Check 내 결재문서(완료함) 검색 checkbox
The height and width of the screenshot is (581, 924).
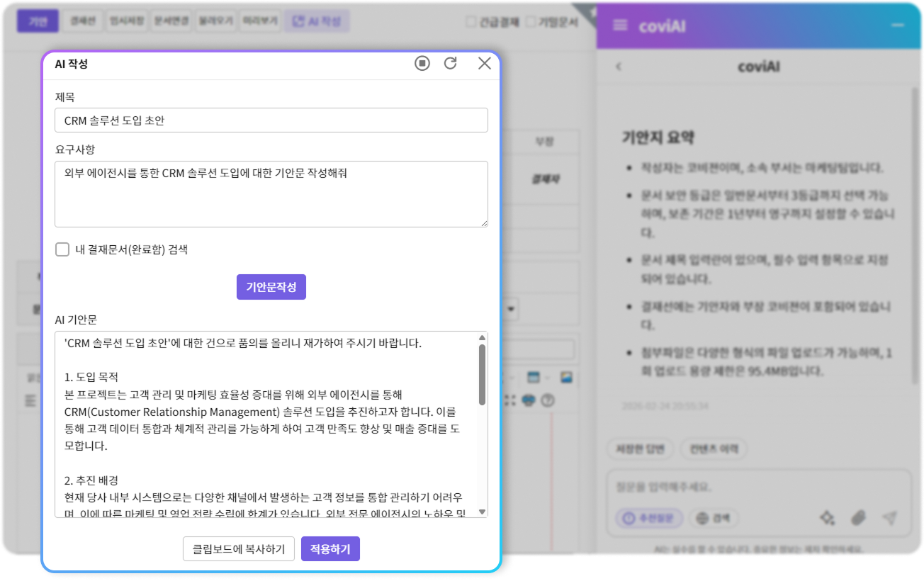62,249
